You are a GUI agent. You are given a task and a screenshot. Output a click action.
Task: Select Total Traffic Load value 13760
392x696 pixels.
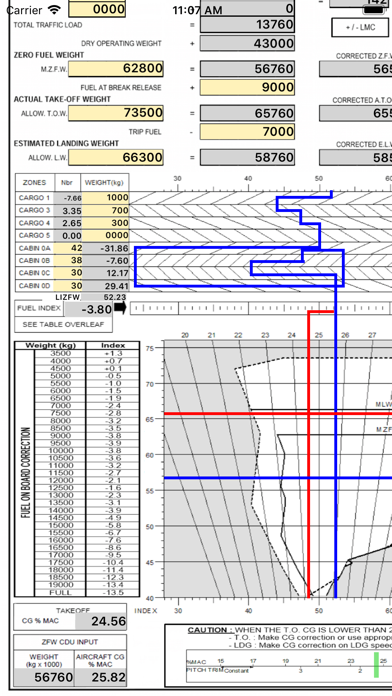(x=247, y=24)
